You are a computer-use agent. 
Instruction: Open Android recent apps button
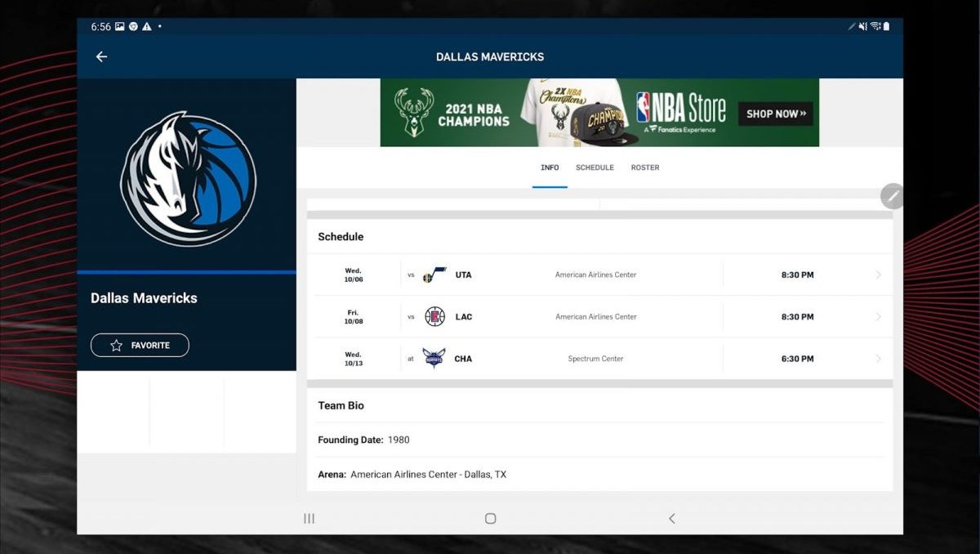[x=309, y=518]
